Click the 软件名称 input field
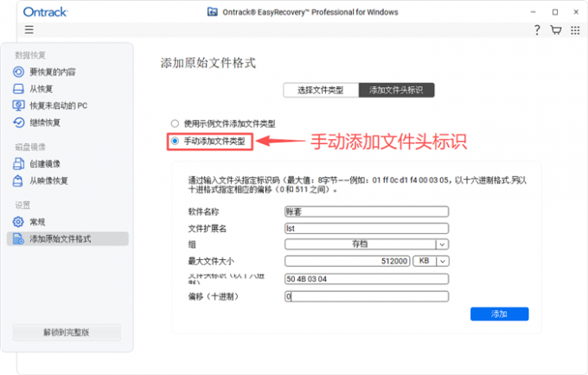The width and height of the screenshot is (588, 375). point(367,212)
